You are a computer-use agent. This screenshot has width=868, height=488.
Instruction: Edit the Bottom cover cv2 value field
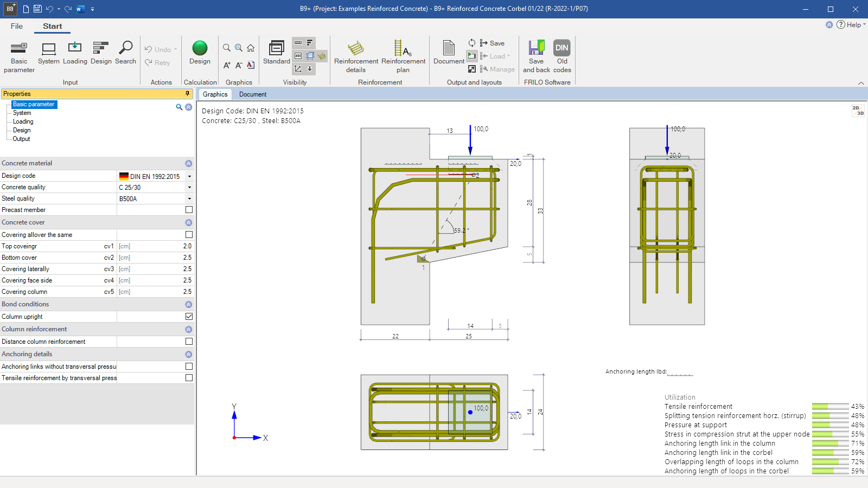pyautogui.click(x=155, y=258)
